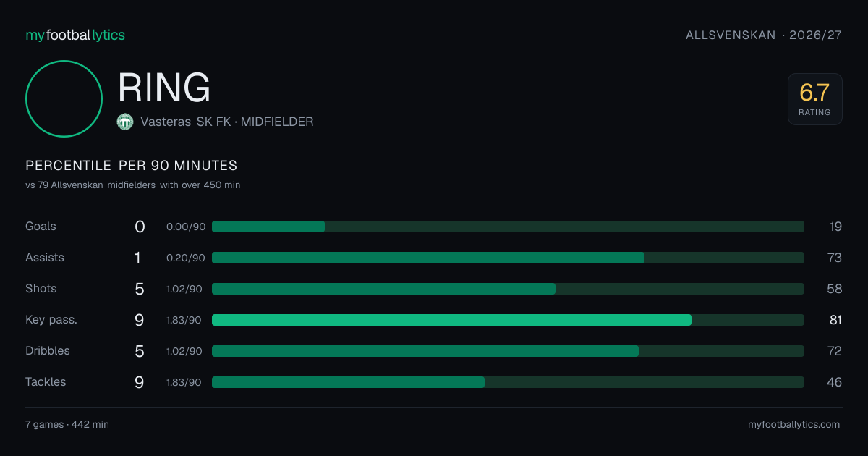Select the Allsvenskan 2026/27 season label
868x456 pixels.
(764, 35)
